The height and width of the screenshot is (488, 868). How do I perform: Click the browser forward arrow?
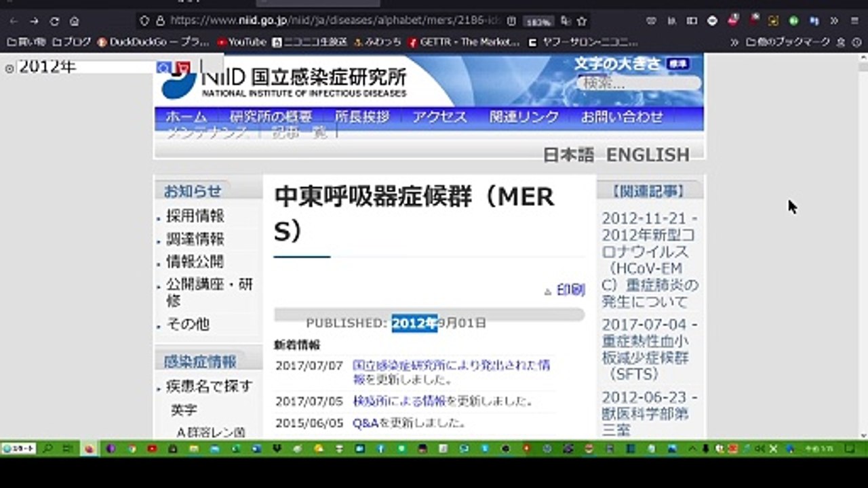point(34,21)
